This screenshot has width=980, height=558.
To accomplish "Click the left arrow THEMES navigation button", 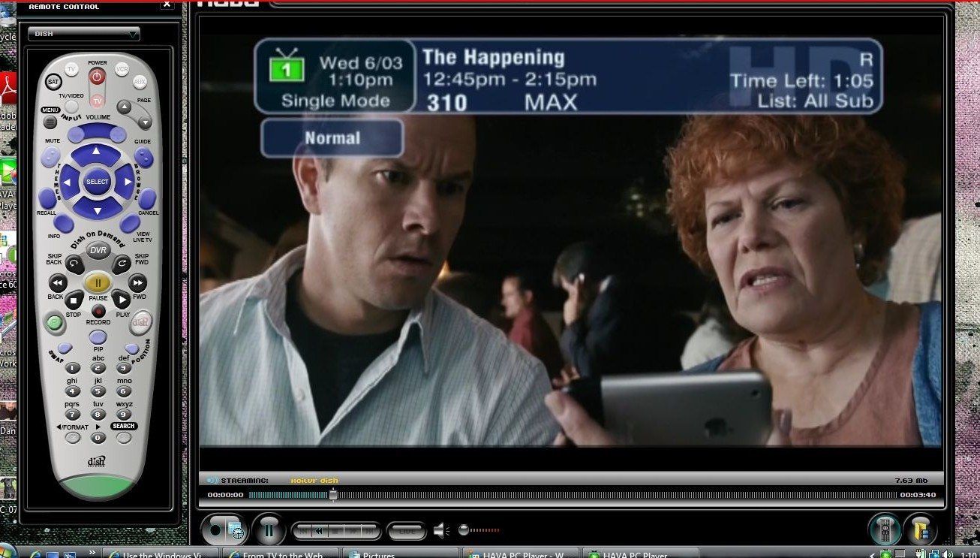I will coord(68,182).
